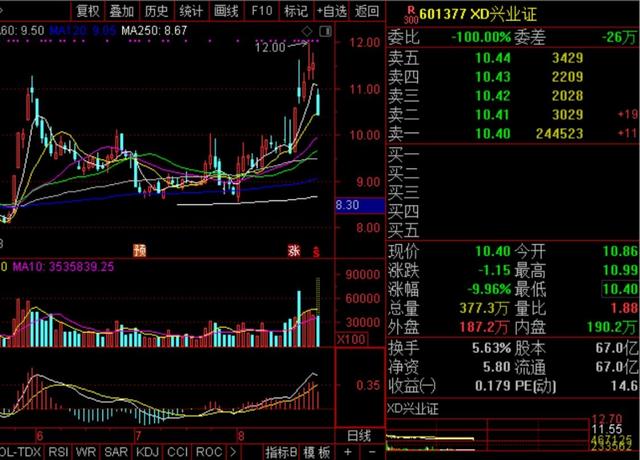This screenshot has width=640, height=460.
Task: Click the 量比 value 1.88
Action: click(624, 308)
